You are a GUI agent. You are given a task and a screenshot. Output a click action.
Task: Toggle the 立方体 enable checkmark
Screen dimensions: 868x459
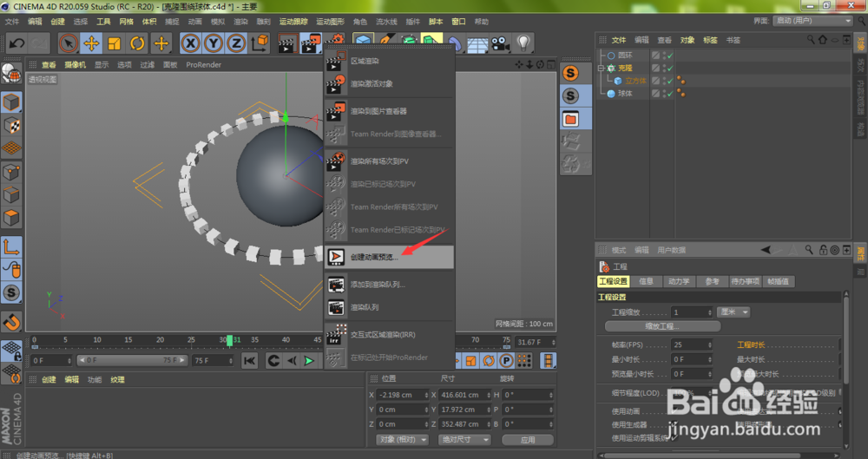point(670,81)
